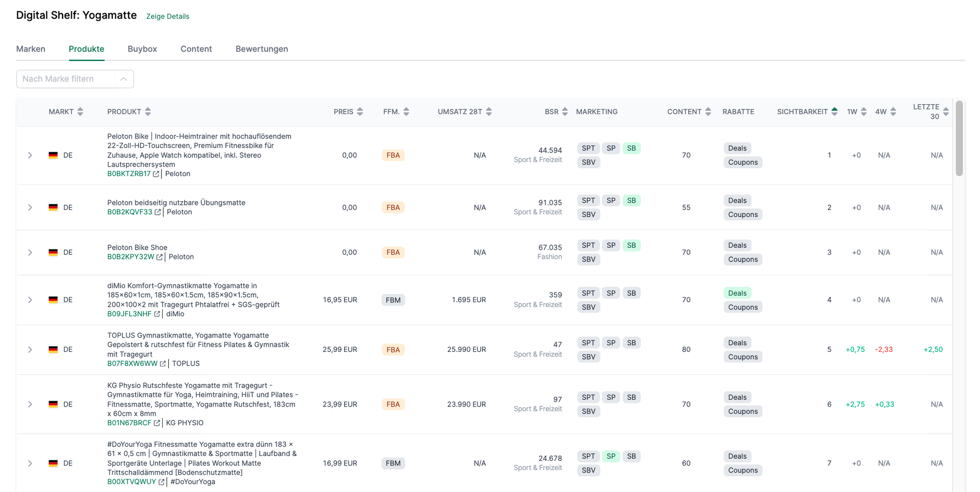This screenshot has width=980, height=492.
Task: Sort by Sichtbarkeit column arrows
Action: [835, 112]
